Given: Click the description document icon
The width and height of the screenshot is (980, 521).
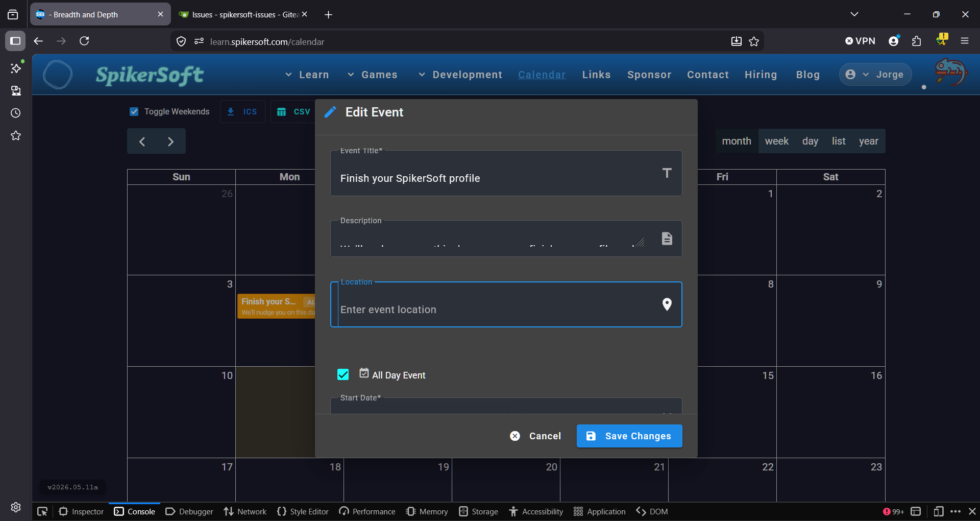Looking at the screenshot, I should coord(667,239).
